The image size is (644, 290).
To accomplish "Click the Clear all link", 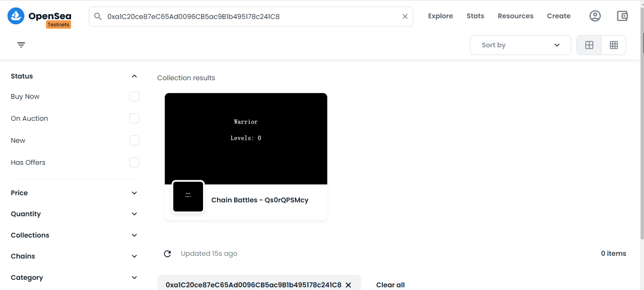I will [390, 285].
